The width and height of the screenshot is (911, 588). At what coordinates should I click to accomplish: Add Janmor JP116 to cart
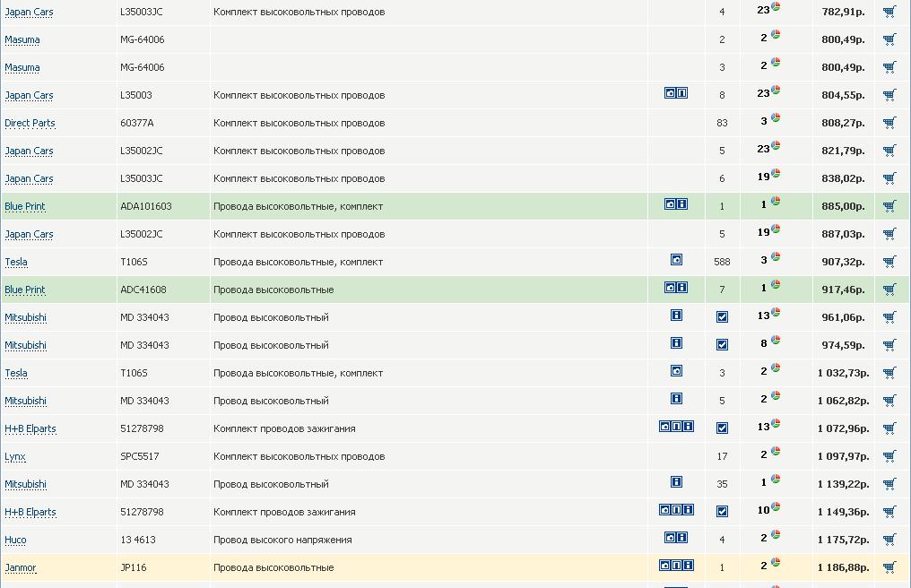(x=889, y=567)
